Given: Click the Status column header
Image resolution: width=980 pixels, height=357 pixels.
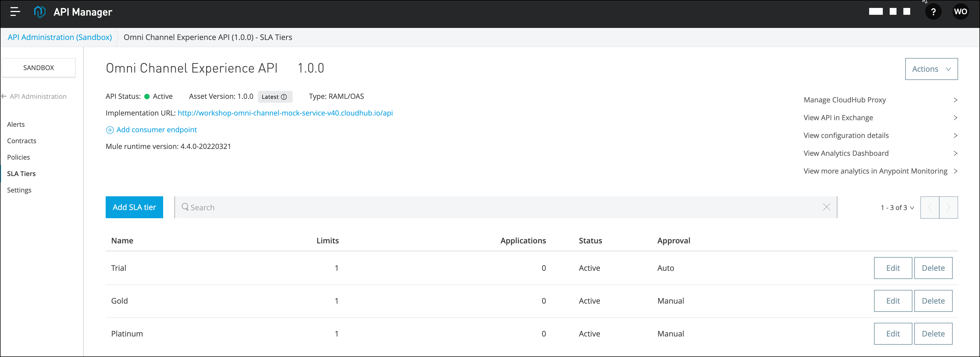Looking at the screenshot, I should click(590, 241).
